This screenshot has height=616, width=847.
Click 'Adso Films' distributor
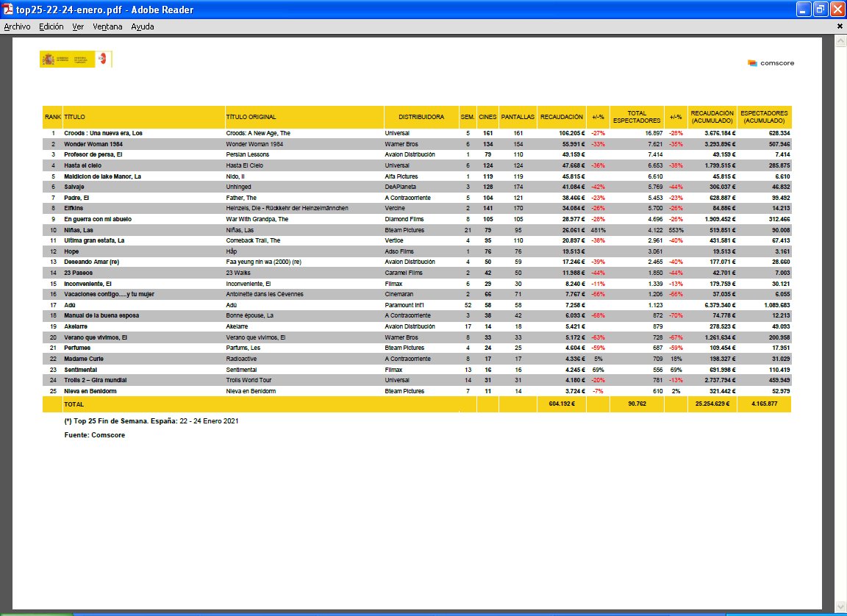point(399,251)
